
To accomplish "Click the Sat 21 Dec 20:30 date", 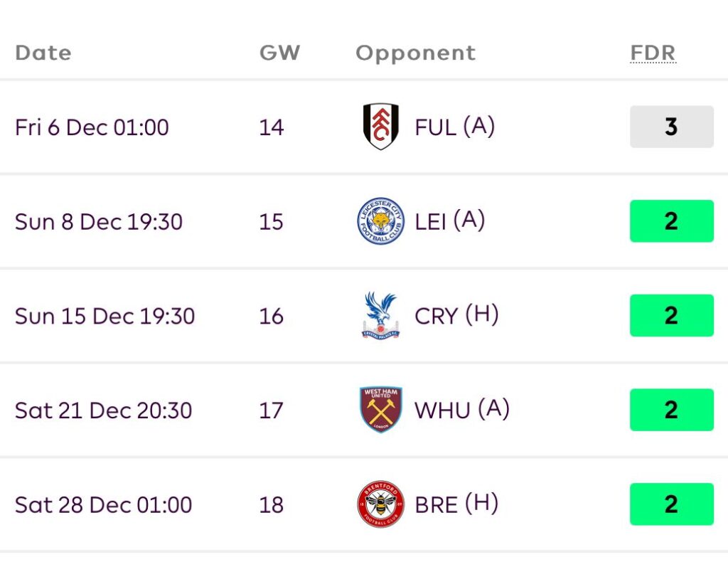I will click(x=103, y=410).
